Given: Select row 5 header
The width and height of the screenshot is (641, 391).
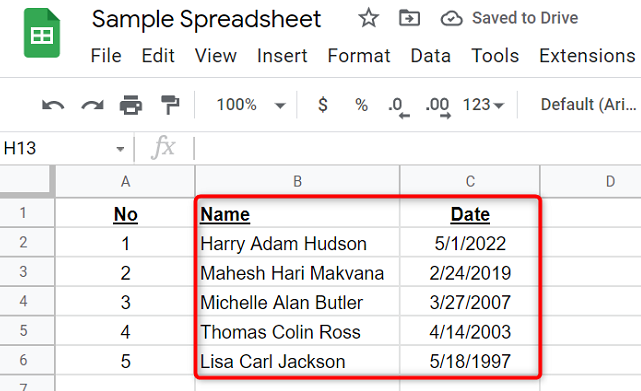Looking at the screenshot, I should [x=27, y=330].
